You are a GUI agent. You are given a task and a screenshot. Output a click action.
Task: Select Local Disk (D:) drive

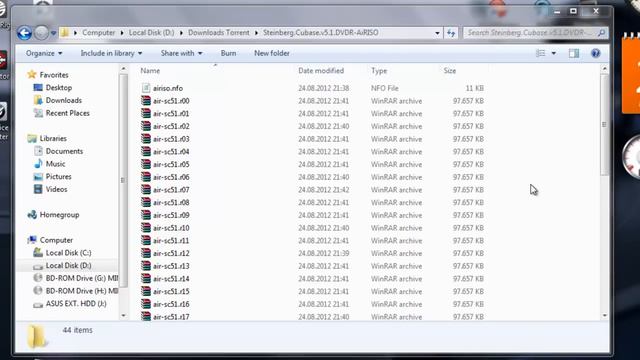click(x=68, y=265)
